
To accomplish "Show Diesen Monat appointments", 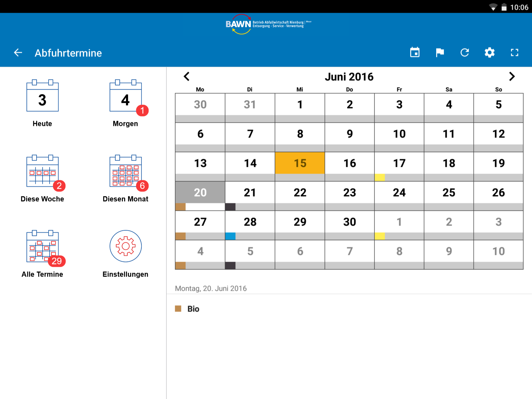I will coord(125,171).
